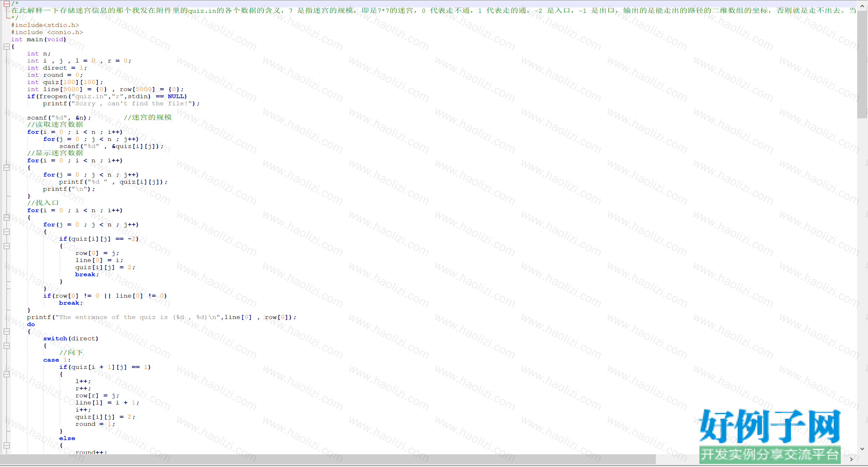Collapse block under if(quiz[i + 1][j] == 1)

pos(7,374)
